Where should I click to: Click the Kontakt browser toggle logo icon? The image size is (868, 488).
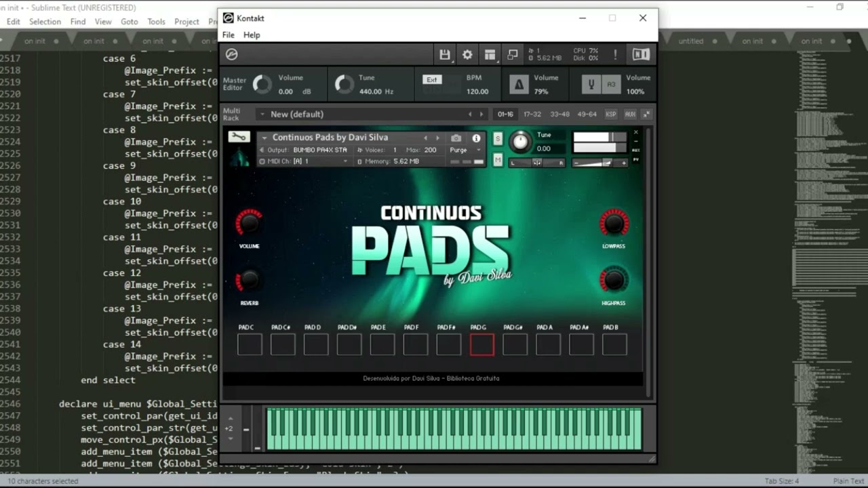point(232,54)
